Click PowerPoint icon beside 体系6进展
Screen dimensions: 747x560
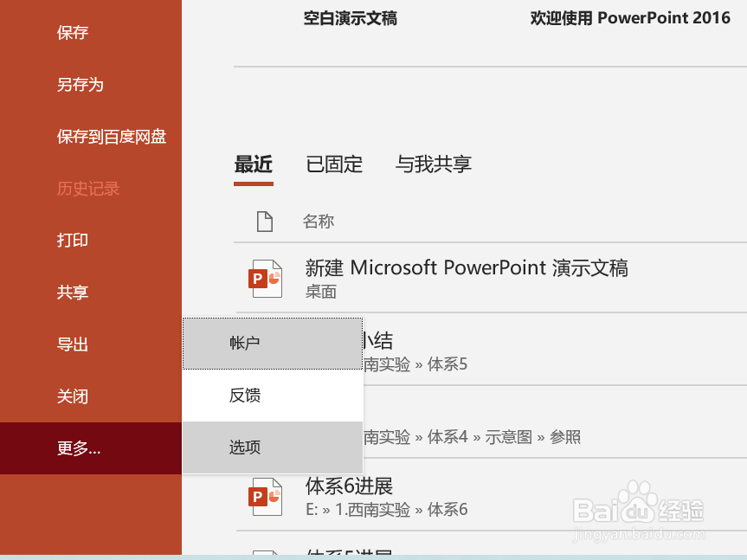(x=265, y=497)
